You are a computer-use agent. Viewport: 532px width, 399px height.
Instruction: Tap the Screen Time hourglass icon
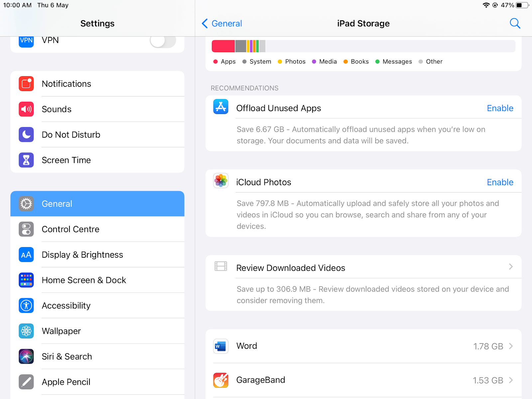coord(26,160)
